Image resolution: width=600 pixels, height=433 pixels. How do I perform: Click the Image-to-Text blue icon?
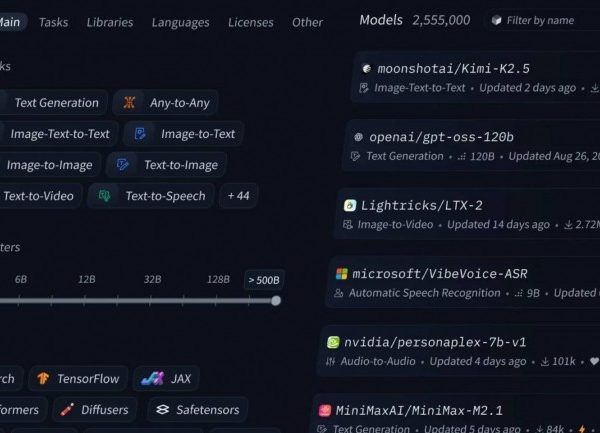pos(140,133)
